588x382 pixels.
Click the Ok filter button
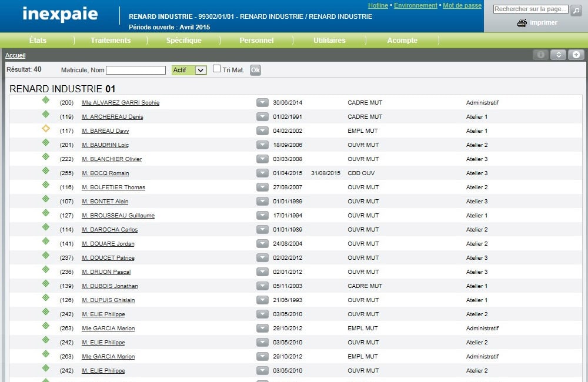255,70
